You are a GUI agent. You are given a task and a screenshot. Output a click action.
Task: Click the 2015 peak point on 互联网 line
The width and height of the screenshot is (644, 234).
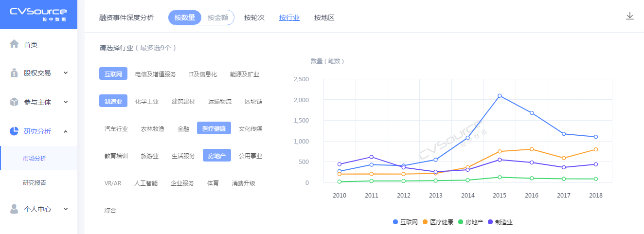point(500,96)
